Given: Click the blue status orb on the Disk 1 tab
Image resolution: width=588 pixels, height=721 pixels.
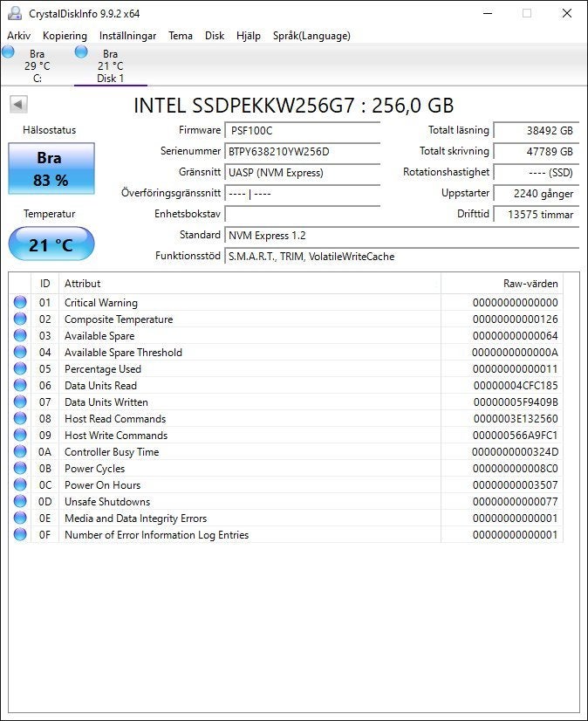Looking at the screenshot, I should tap(81, 51).
